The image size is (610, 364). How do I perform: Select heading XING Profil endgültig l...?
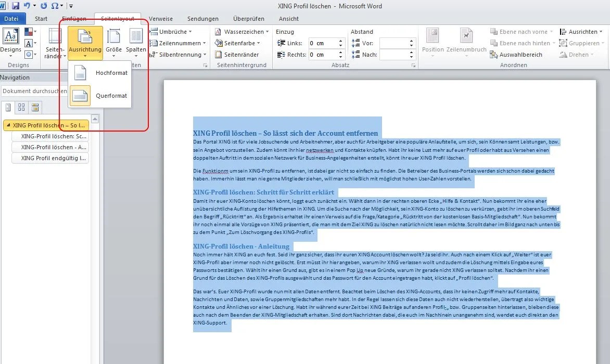point(50,158)
